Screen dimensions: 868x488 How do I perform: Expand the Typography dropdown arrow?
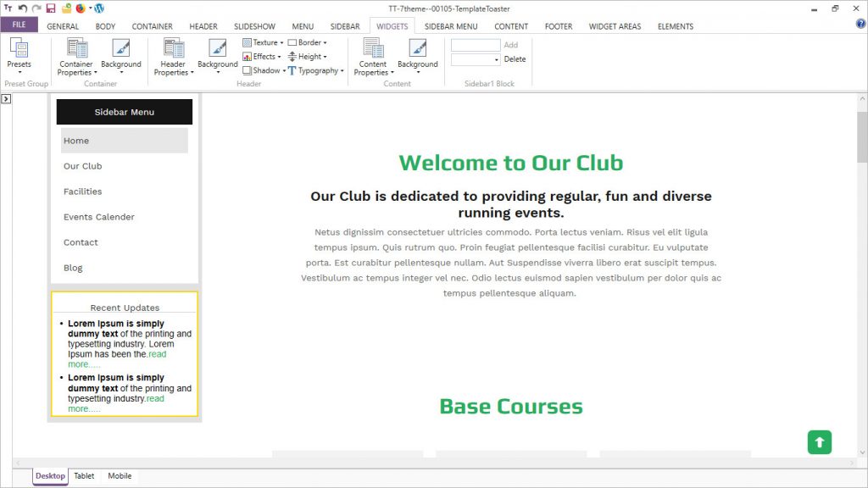342,71
